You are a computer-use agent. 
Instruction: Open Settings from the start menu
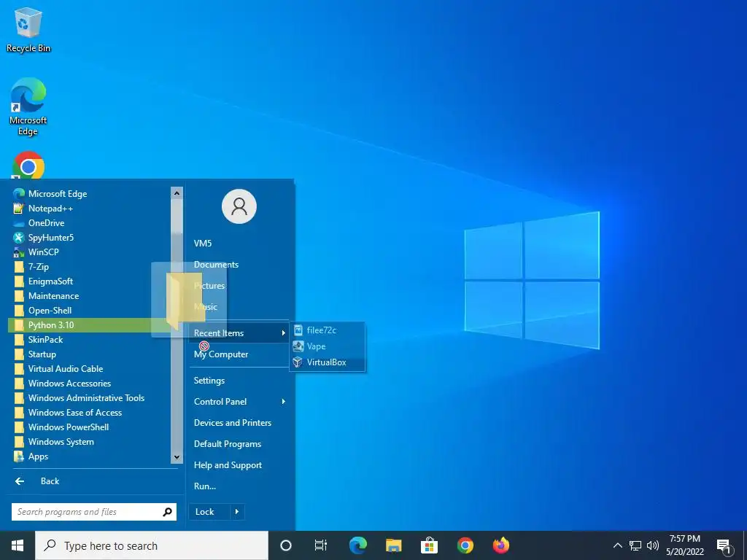pyautogui.click(x=209, y=381)
